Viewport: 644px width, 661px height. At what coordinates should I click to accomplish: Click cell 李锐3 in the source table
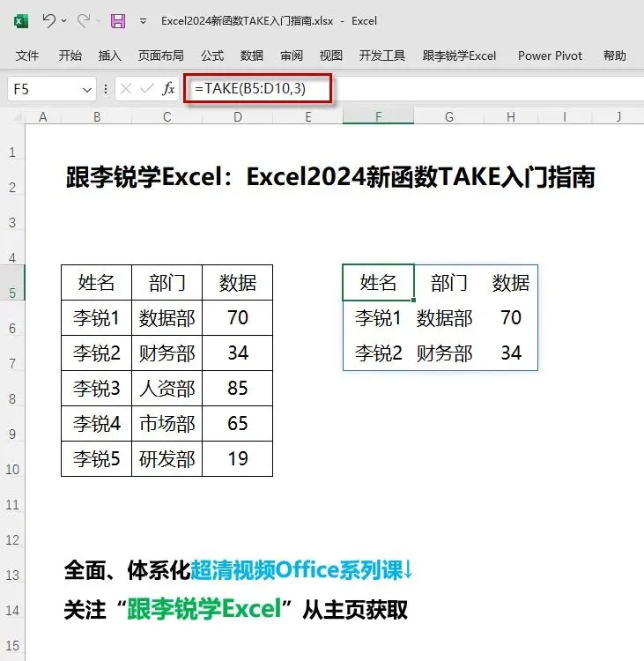point(97,389)
